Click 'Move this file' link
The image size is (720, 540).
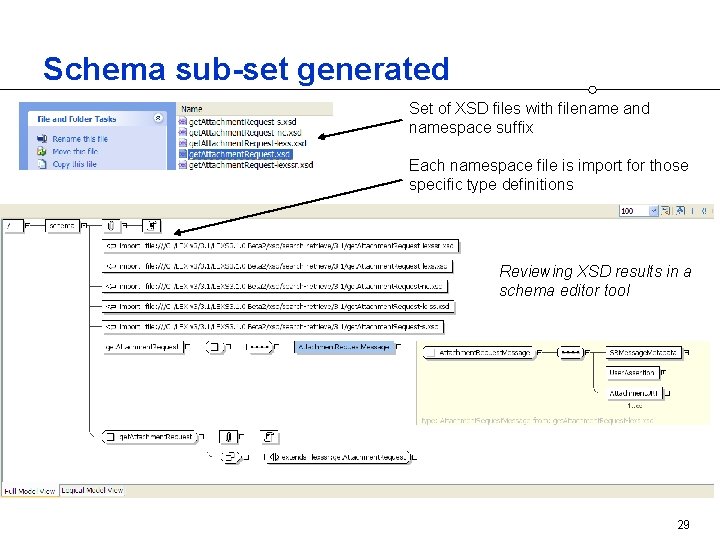tap(75, 152)
